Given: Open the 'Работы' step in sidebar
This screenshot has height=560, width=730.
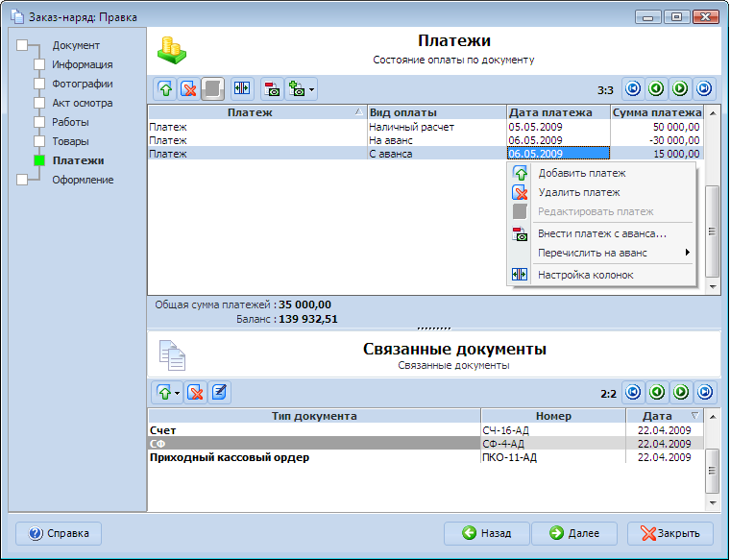Looking at the screenshot, I should 70,122.
